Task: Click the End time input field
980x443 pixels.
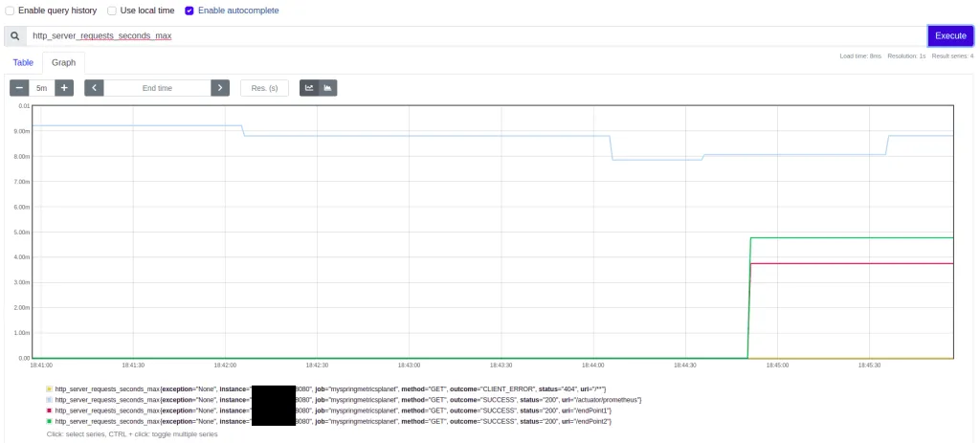Action: [158, 88]
